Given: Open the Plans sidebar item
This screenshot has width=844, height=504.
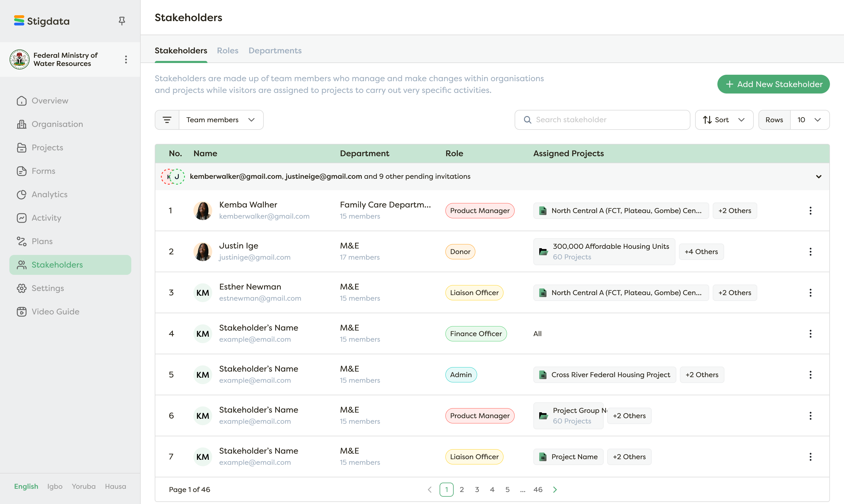Looking at the screenshot, I should pos(42,241).
